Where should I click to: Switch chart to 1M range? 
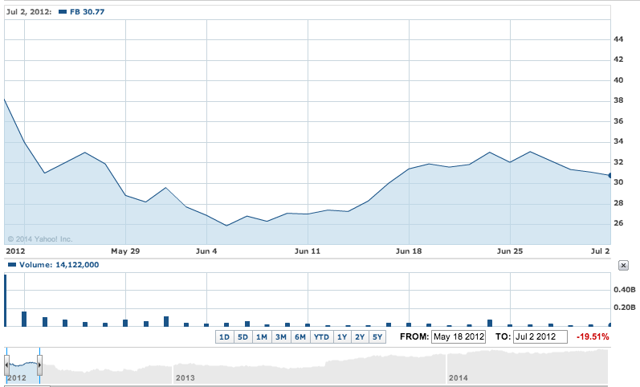coord(262,337)
